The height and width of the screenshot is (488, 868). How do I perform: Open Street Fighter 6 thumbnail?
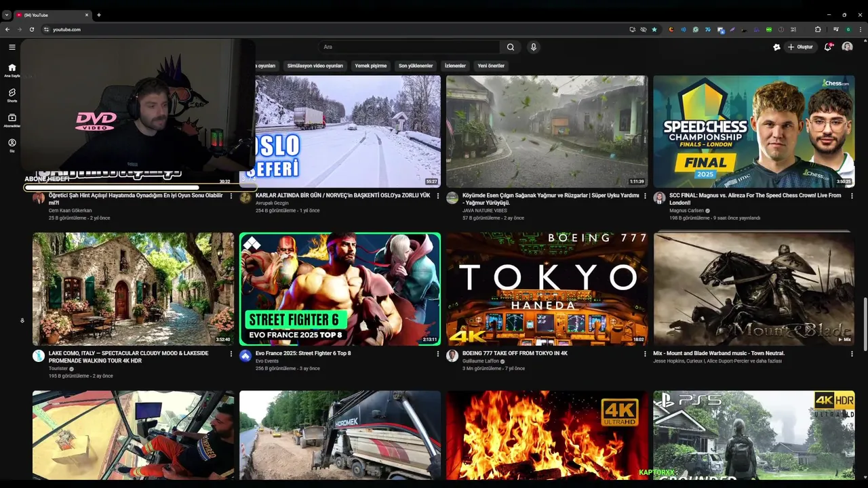pos(340,289)
